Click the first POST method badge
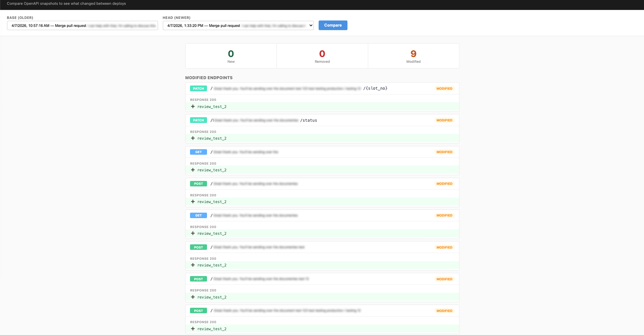Screen dimensions: 644x335 pyautogui.click(x=198, y=184)
